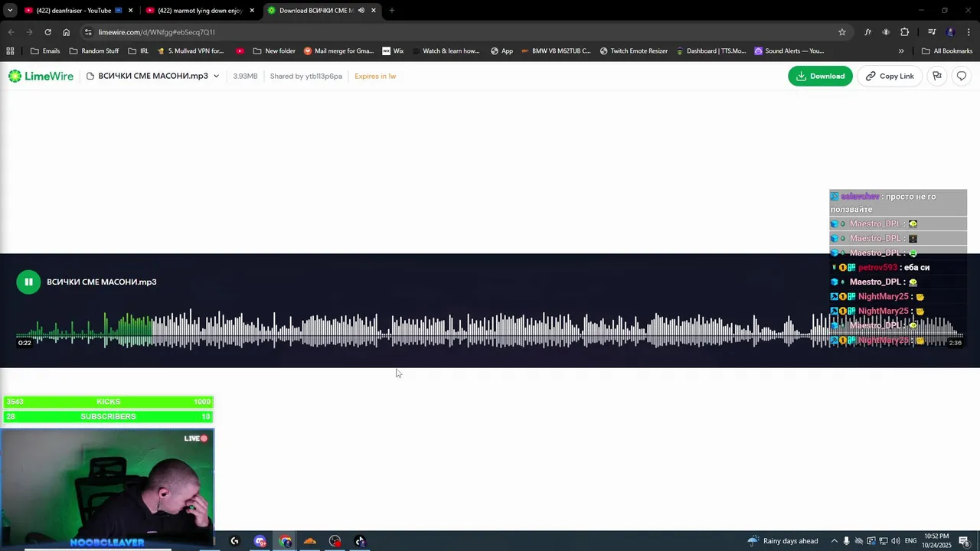
Task: Click the ENG language indicator
Action: click(911, 541)
